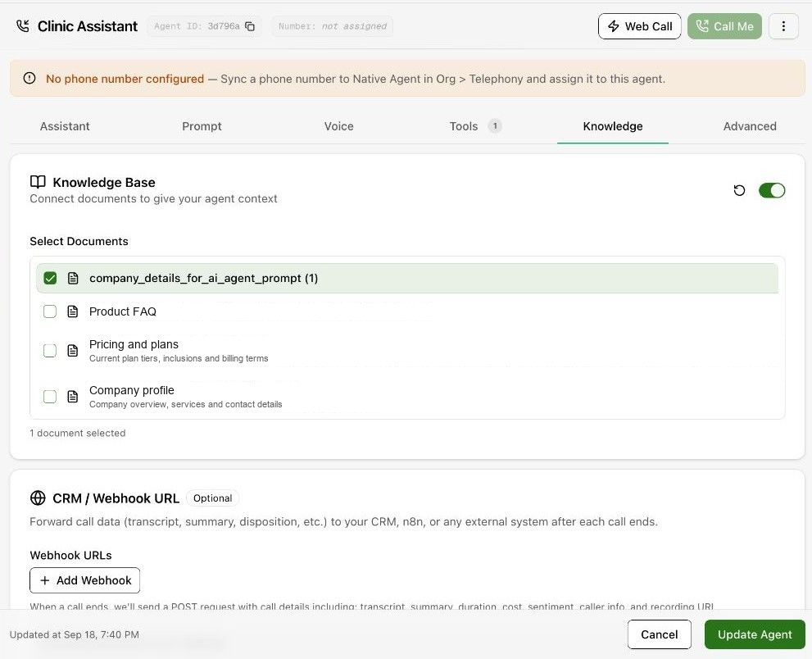Check the Company profile document
Screen dimensions: 812x659
tap(50, 397)
